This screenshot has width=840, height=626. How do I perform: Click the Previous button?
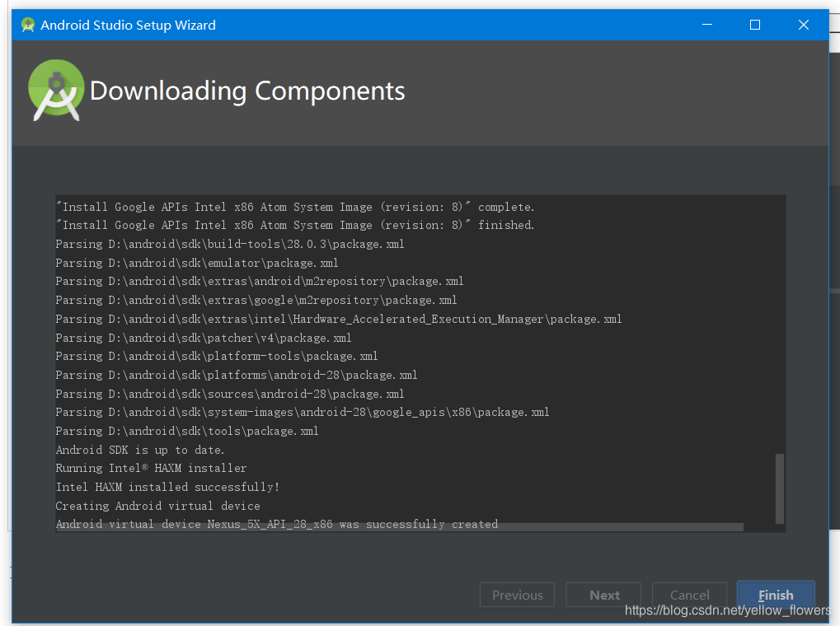tap(518, 595)
